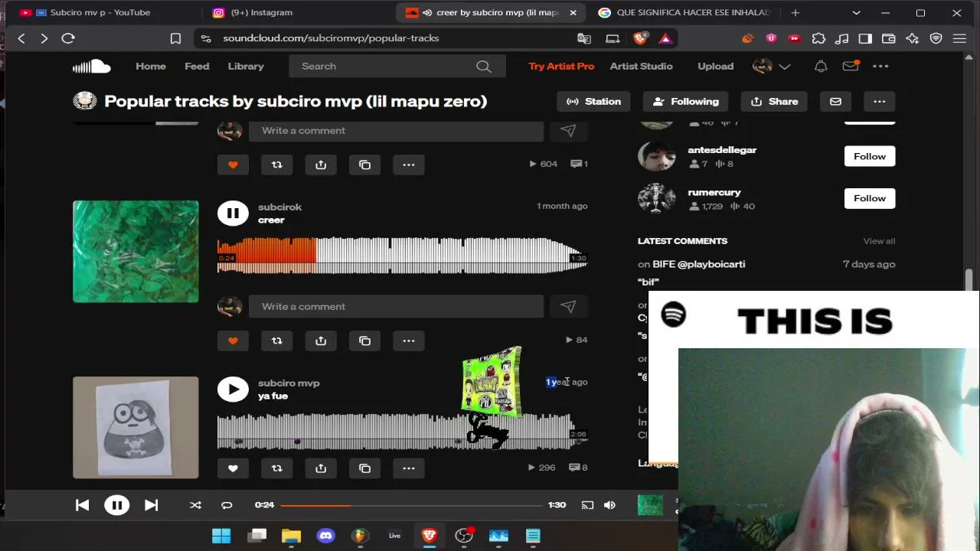
Task: Share the track creer
Action: (321, 341)
